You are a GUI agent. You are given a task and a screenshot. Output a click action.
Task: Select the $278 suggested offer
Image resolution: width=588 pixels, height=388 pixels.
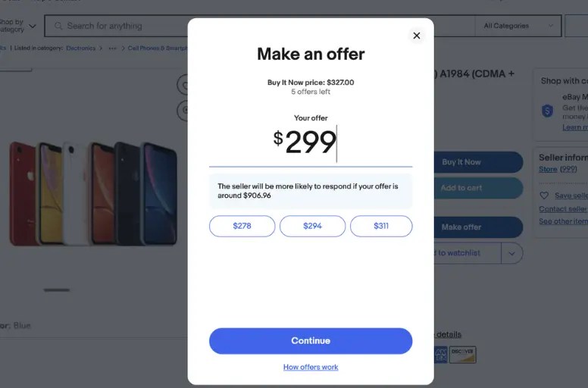coord(242,226)
